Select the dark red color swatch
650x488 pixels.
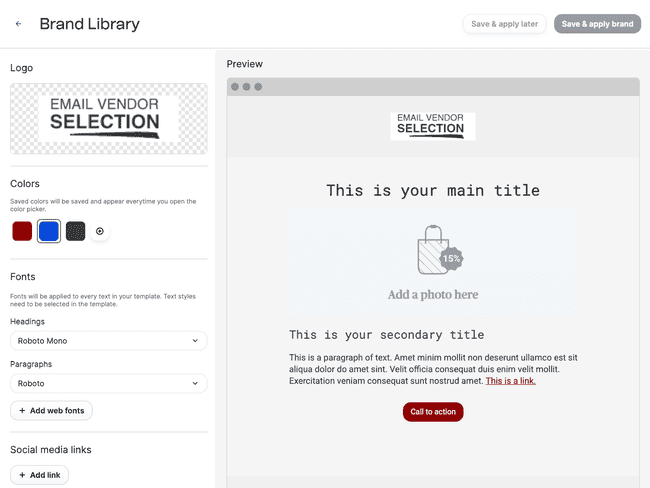click(22, 231)
